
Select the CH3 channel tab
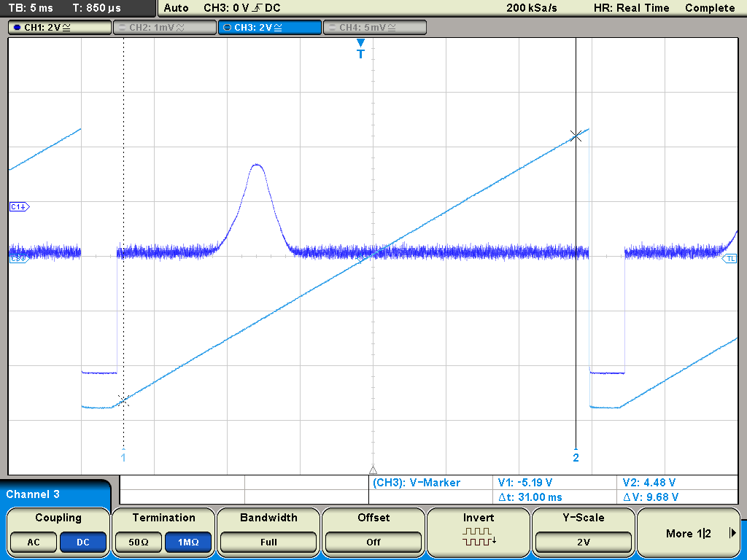(x=269, y=28)
